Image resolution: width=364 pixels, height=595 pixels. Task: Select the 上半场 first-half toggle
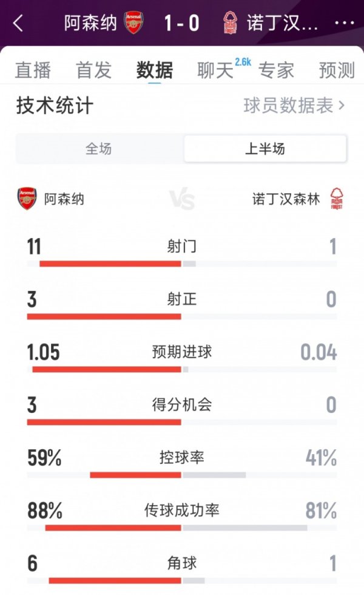click(265, 149)
